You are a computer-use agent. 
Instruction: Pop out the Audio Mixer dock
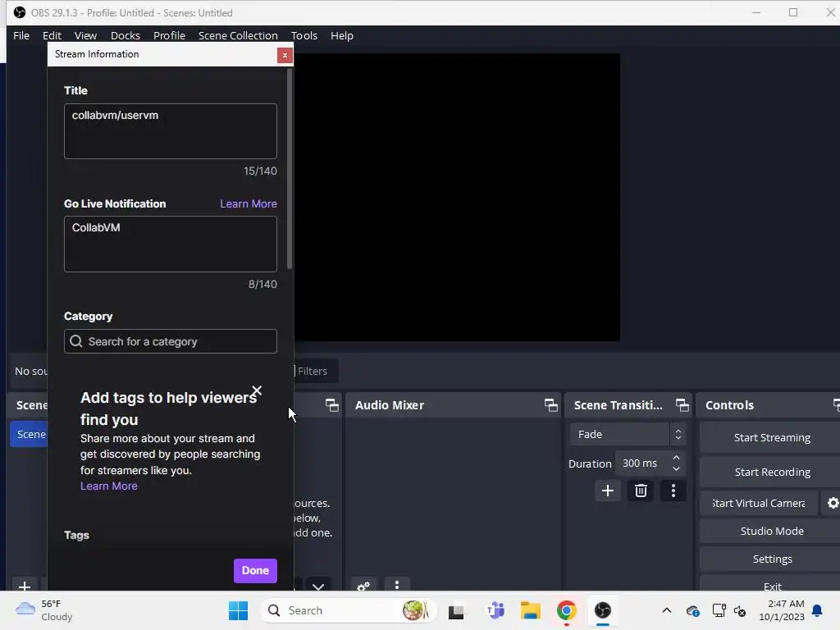550,405
